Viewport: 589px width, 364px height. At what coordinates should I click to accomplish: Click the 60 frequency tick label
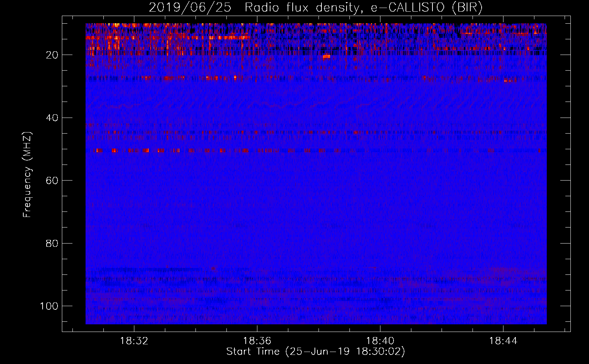(52, 181)
